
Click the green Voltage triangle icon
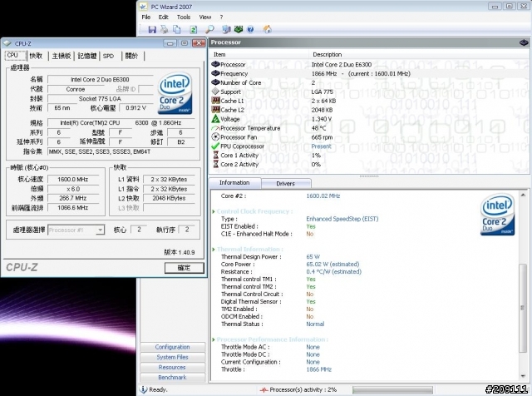coord(215,119)
